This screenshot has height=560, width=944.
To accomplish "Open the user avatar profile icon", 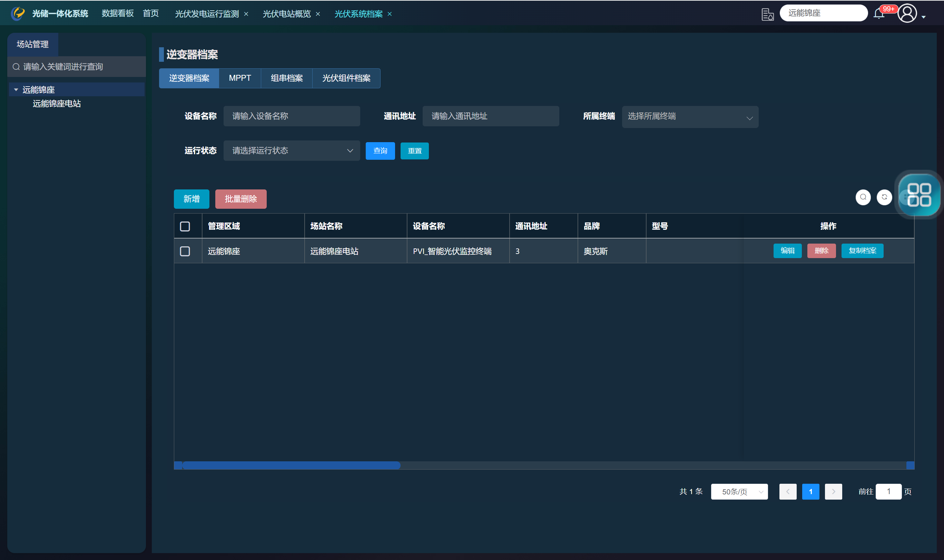I will click(907, 13).
